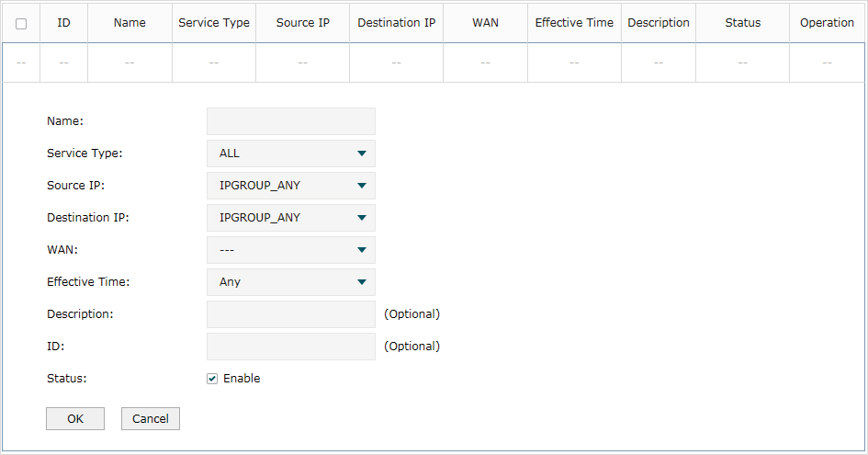Open the Effective Time dropdown

click(291, 282)
